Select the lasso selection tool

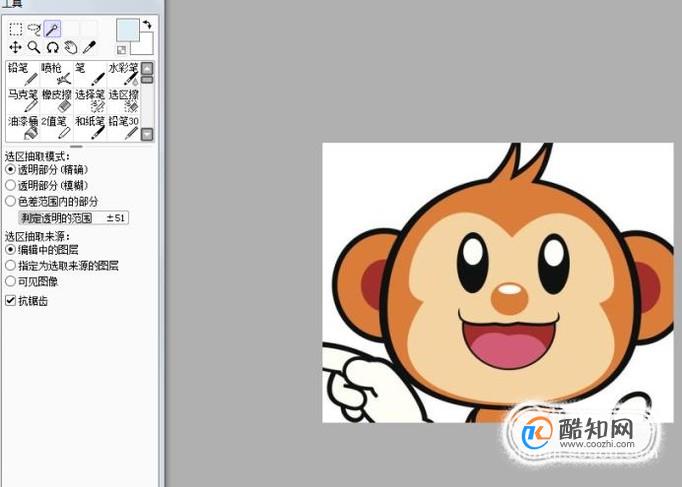34,29
